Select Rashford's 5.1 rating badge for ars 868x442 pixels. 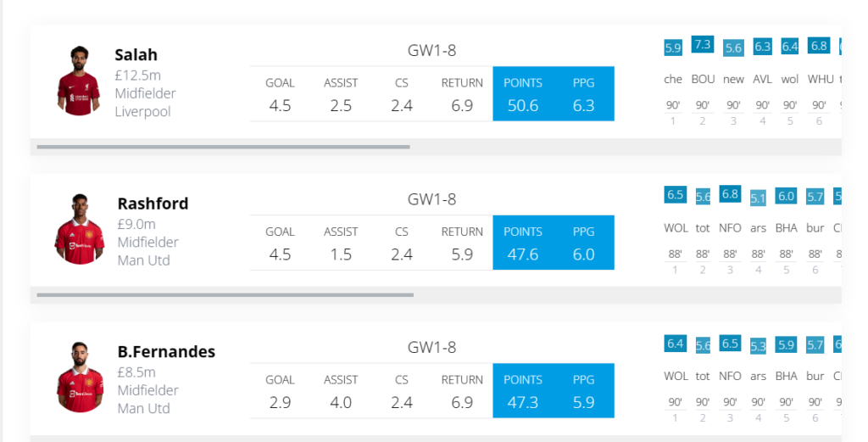point(758,199)
